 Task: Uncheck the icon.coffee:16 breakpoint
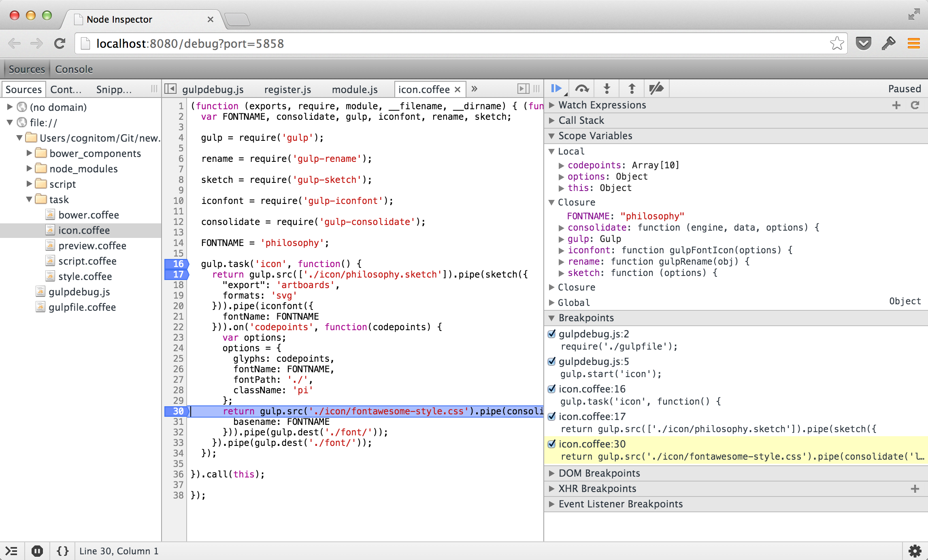click(552, 389)
